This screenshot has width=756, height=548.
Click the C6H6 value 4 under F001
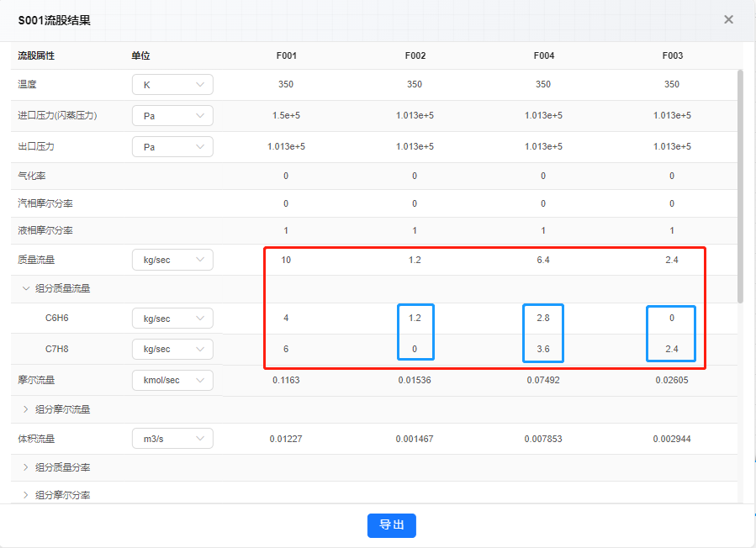[286, 318]
